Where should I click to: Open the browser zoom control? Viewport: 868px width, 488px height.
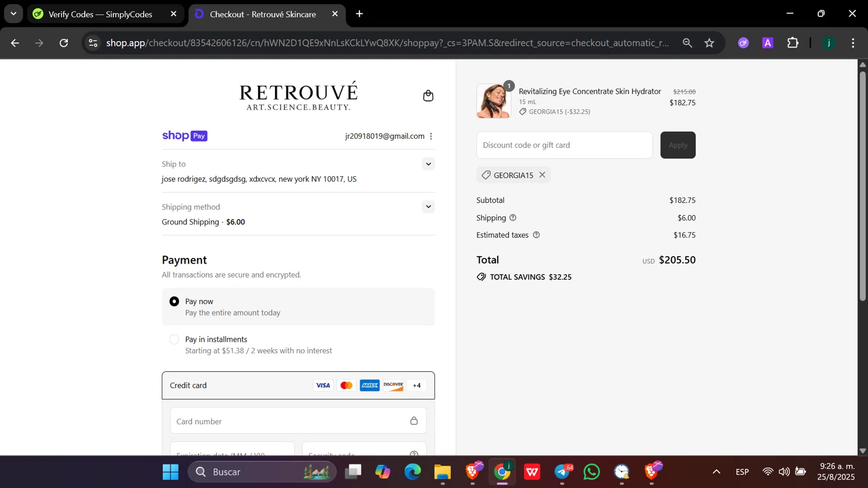tap(687, 43)
